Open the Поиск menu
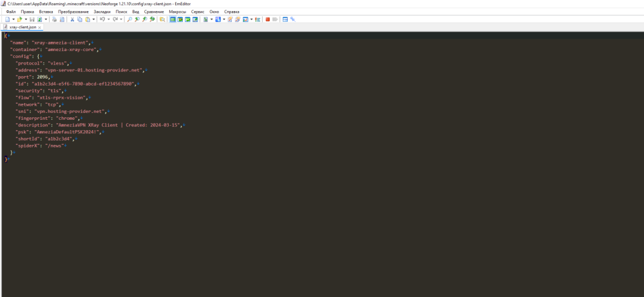The image size is (644, 297). tap(122, 12)
